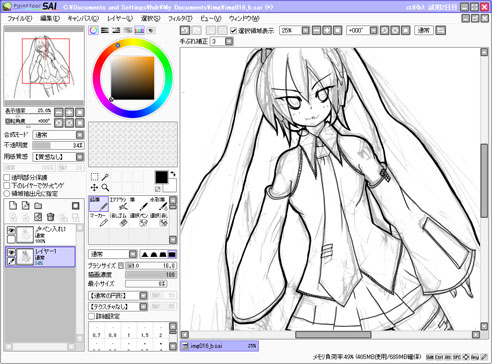Open the 合成モード blend mode dropdown
Viewport: 492px width, 364px height.
(x=80, y=135)
